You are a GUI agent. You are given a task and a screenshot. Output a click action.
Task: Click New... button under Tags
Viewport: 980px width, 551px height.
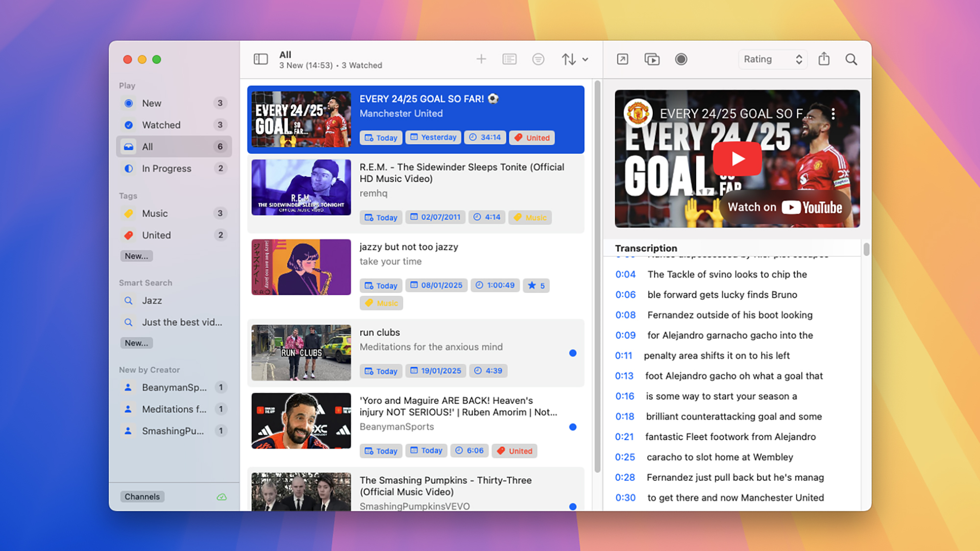(136, 256)
